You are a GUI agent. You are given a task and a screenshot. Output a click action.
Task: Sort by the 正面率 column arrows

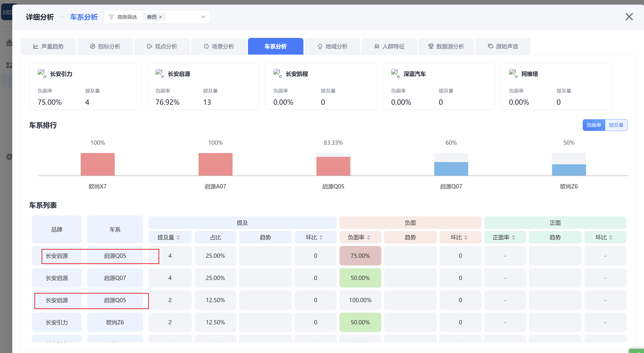(x=513, y=237)
